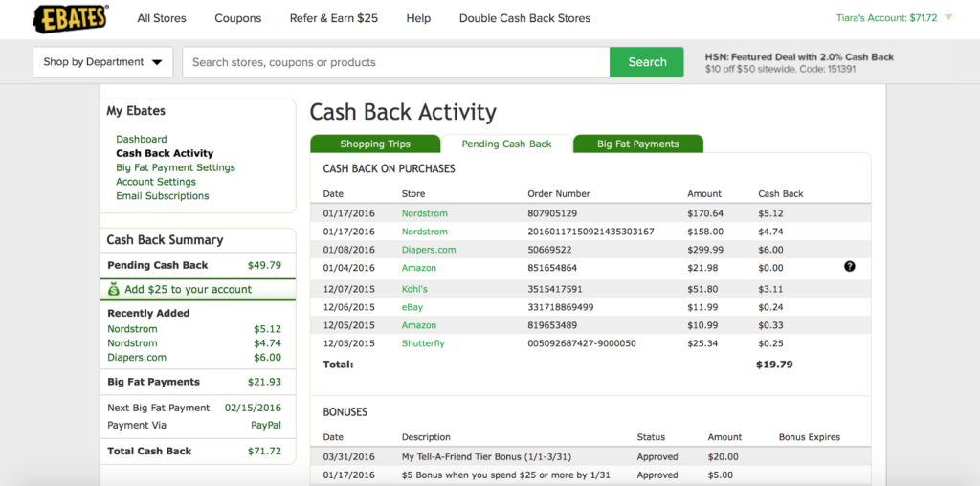
Task: Click My Tell-A-Friend Tier Bonus description
Action: click(x=486, y=456)
